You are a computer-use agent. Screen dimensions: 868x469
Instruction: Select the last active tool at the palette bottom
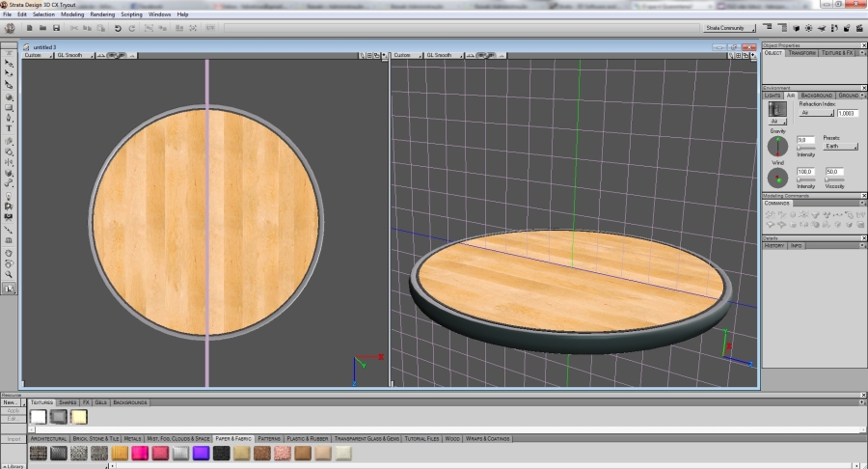click(9, 289)
